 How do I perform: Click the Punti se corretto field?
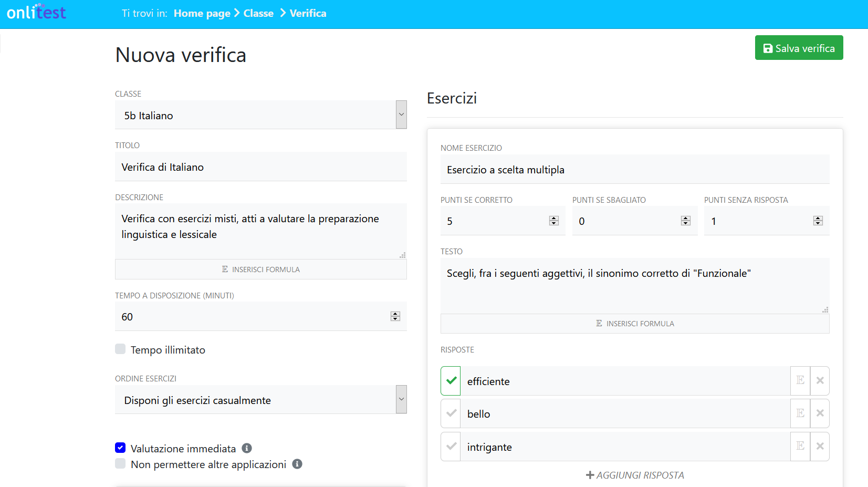(503, 221)
